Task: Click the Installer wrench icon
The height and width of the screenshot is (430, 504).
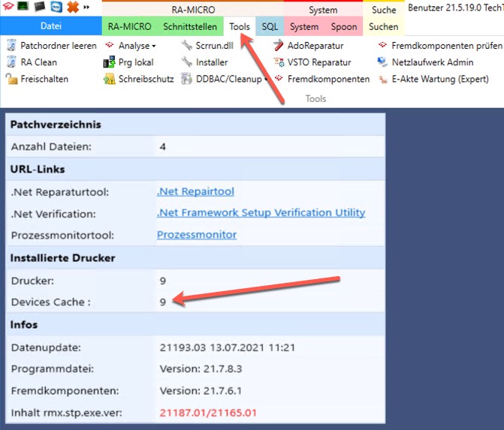Action: (187, 62)
